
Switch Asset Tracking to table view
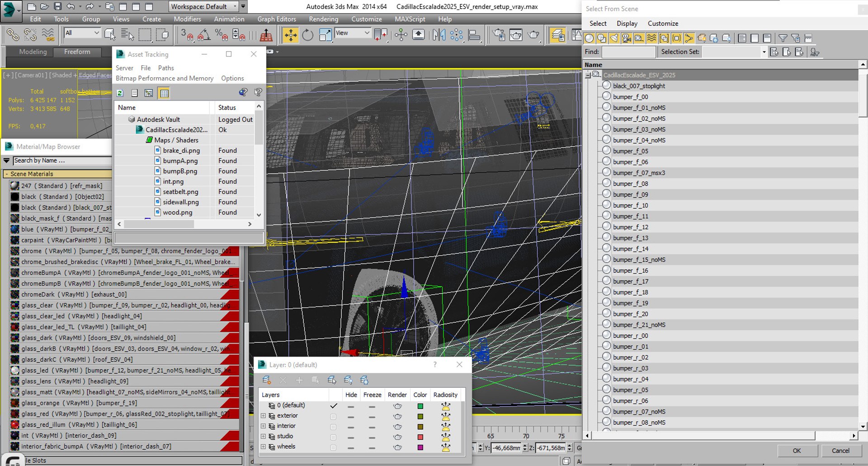[164, 93]
